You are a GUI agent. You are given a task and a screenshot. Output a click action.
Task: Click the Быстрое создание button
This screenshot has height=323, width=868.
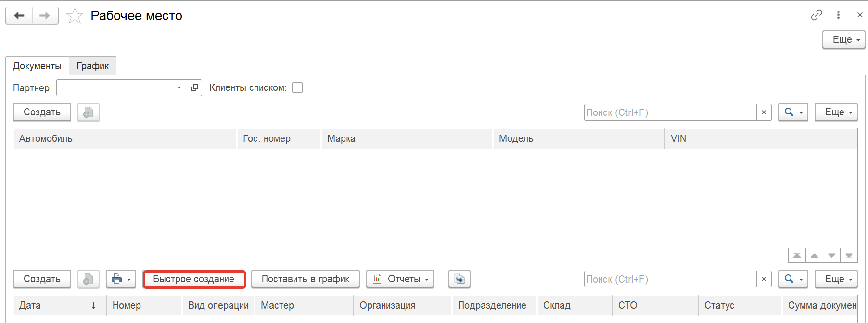(x=194, y=279)
